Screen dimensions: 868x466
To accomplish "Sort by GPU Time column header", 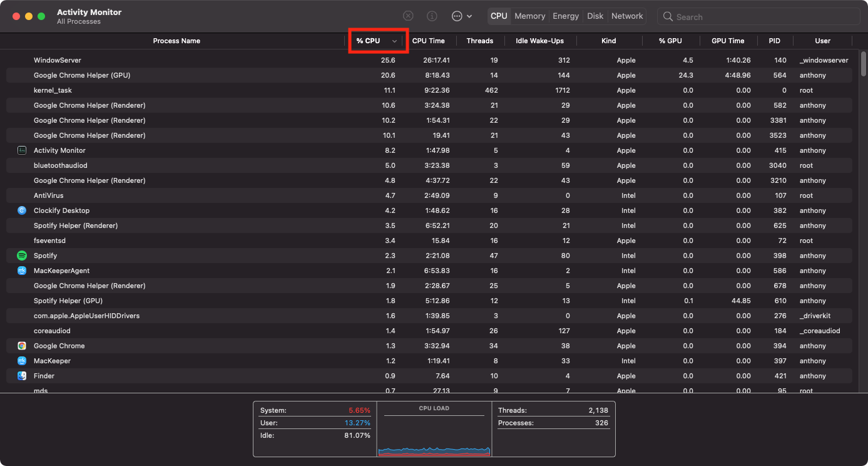I will pyautogui.click(x=728, y=41).
